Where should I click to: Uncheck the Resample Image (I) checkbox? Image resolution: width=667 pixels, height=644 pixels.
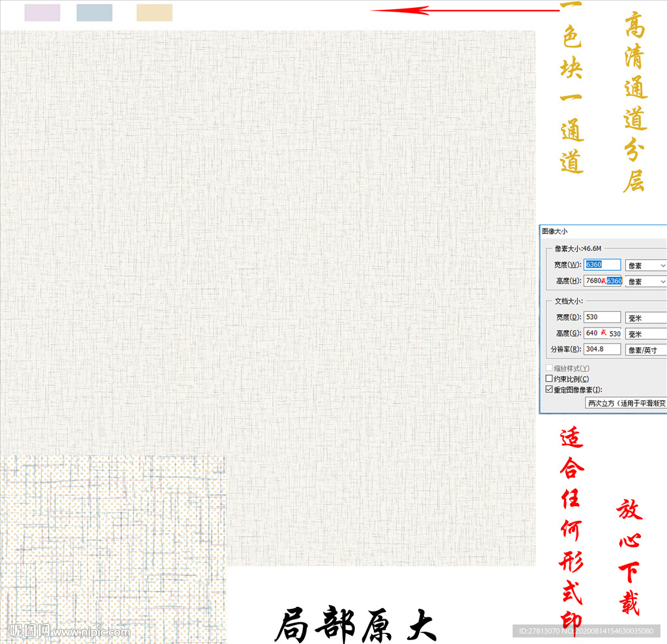(549, 389)
